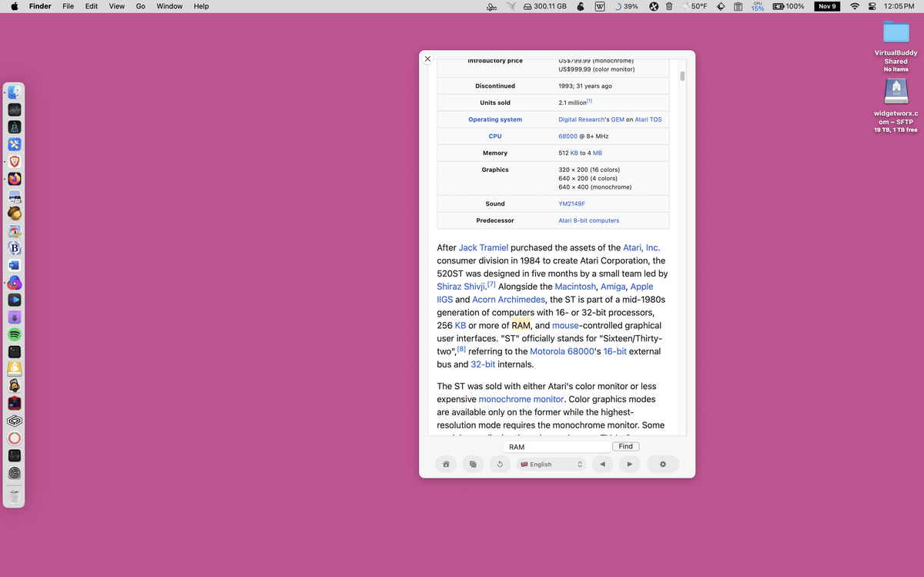Open the Apple menu

click(14, 6)
